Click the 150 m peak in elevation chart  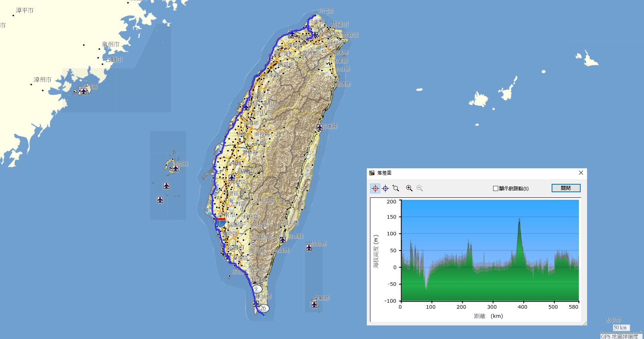pos(519,219)
